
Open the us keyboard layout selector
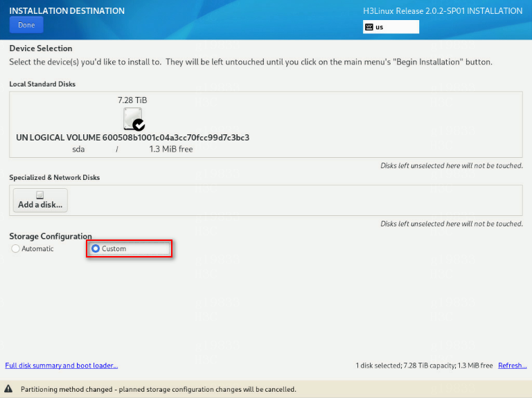pyautogui.click(x=391, y=27)
